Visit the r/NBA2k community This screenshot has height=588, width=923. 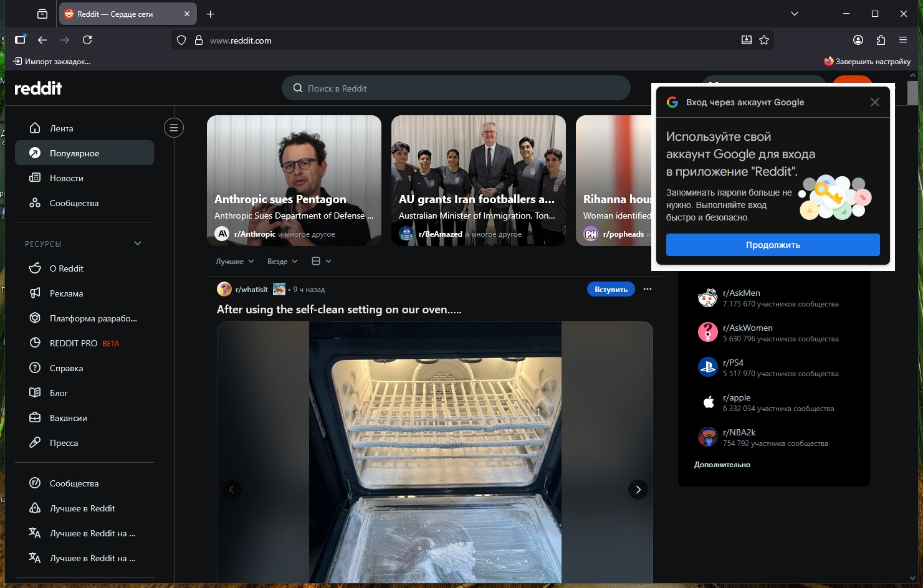[x=774, y=437]
